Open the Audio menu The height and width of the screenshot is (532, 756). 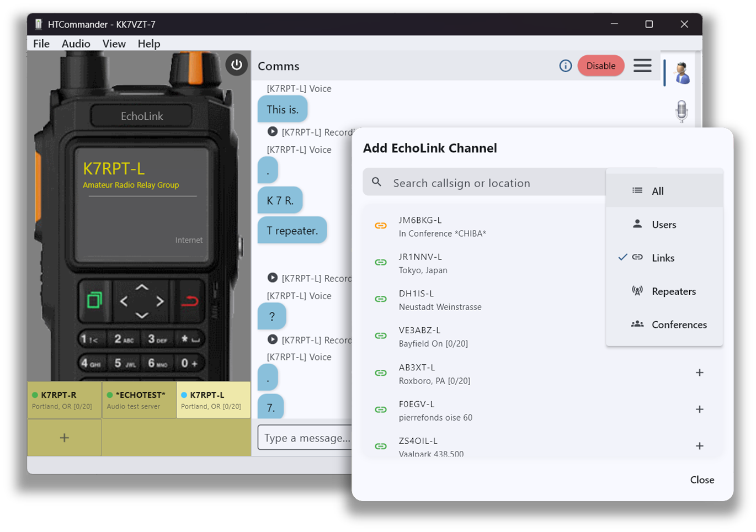[x=76, y=44]
